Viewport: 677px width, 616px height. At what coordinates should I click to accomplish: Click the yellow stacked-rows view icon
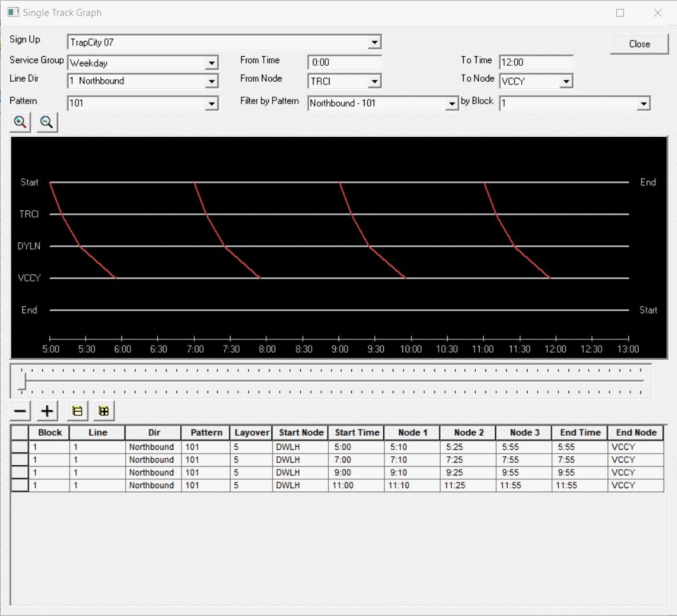click(77, 411)
